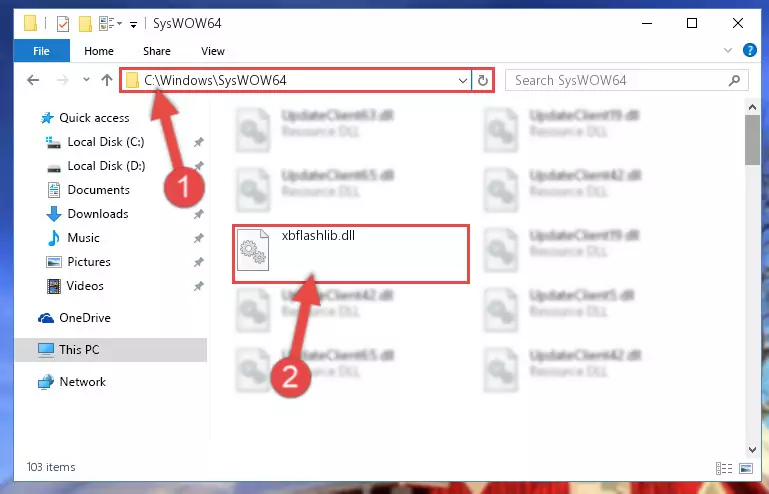The height and width of the screenshot is (494, 769).
Task: Expand the ribbon with chevron
Action: [728, 50]
